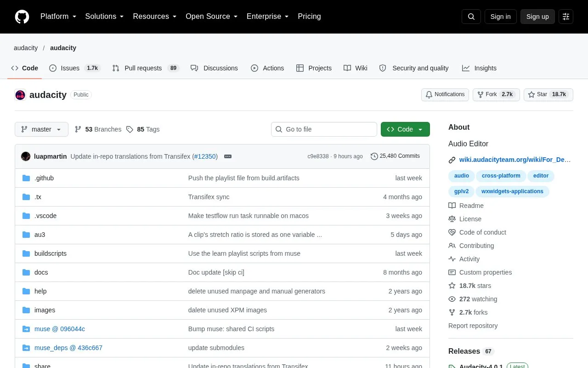
Task: Open the wiki.audacityteam.org link
Action: (515, 160)
